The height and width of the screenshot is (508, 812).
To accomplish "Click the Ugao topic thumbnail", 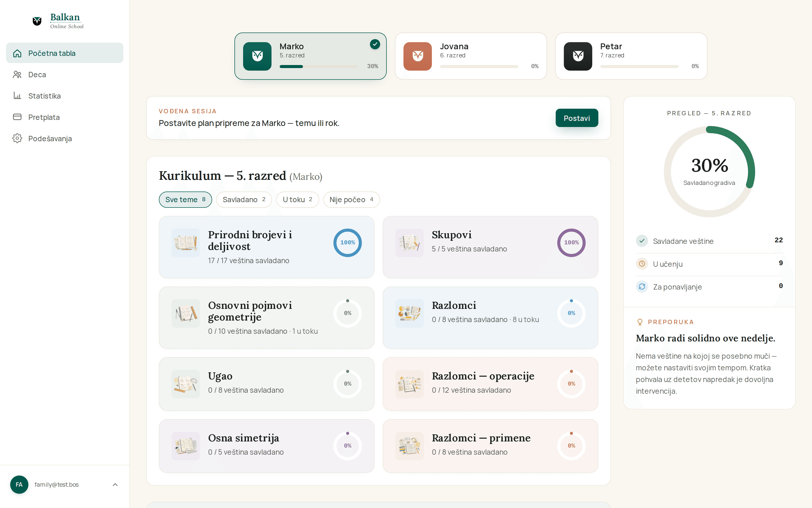I will pos(185,384).
